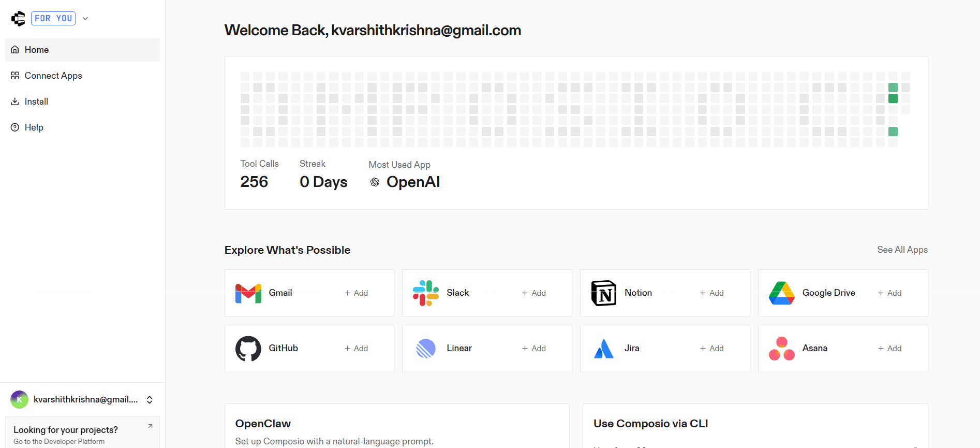980x448 pixels.
Task: Click the Install download icon
Action: (15, 102)
